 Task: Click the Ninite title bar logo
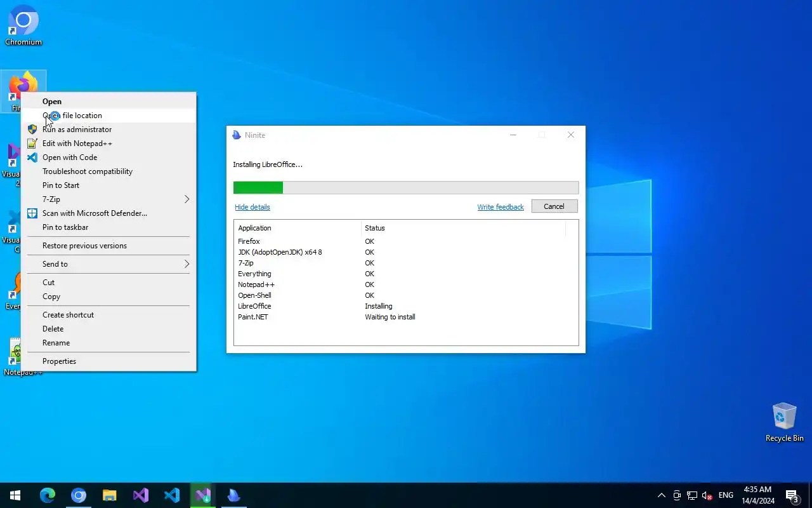click(237, 135)
